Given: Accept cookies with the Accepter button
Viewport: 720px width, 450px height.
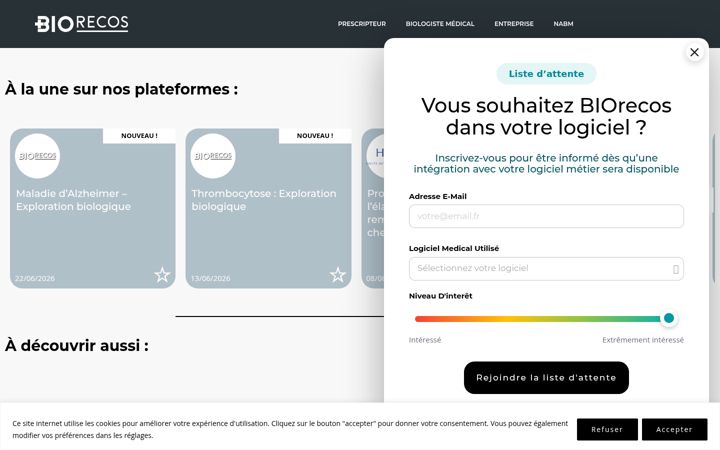Looking at the screenshot, I should pyautogui.click(x=674, y=429).
